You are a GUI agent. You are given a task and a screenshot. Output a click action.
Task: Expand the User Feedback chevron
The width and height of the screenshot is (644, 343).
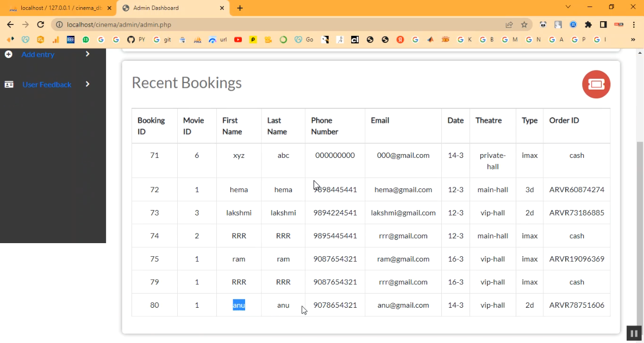(87, 84)
